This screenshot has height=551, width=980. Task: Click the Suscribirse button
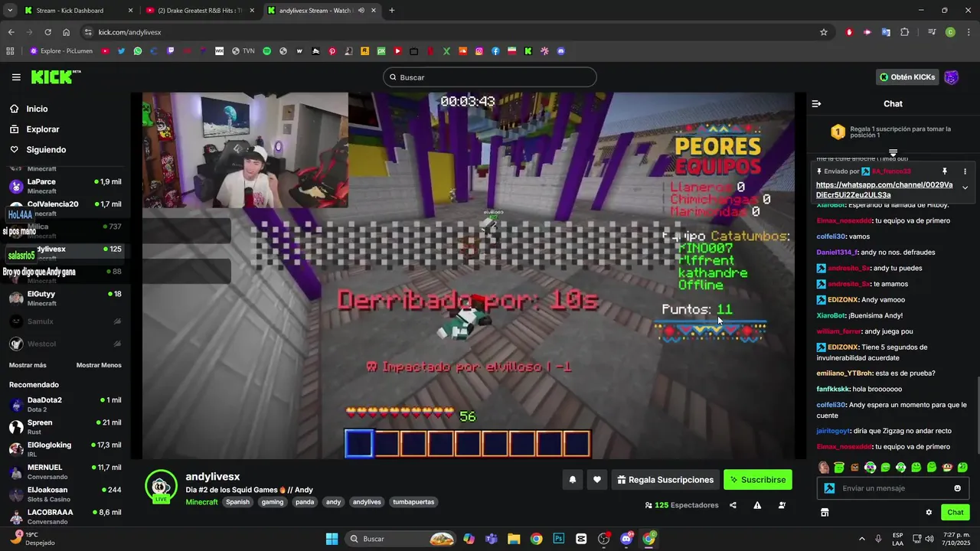[757, 480]
